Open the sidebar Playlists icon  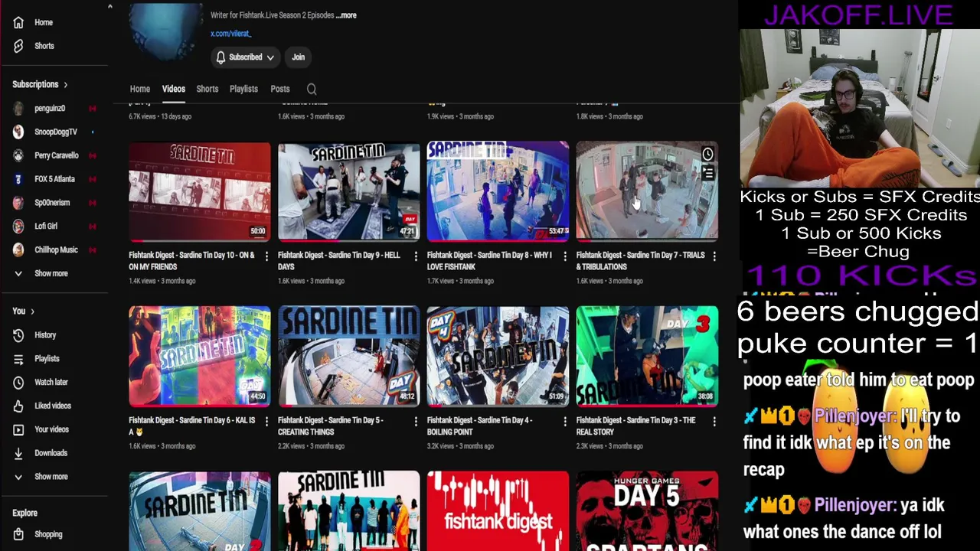(18, 359)
